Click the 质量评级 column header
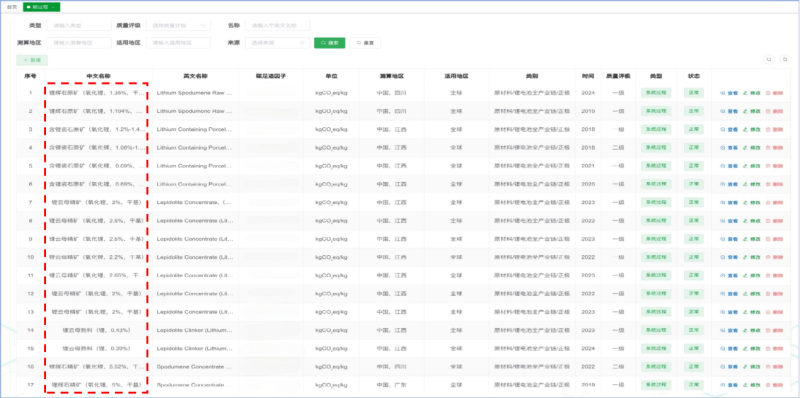Viewport: 800px width, 398px height. [x=618, y=76]
